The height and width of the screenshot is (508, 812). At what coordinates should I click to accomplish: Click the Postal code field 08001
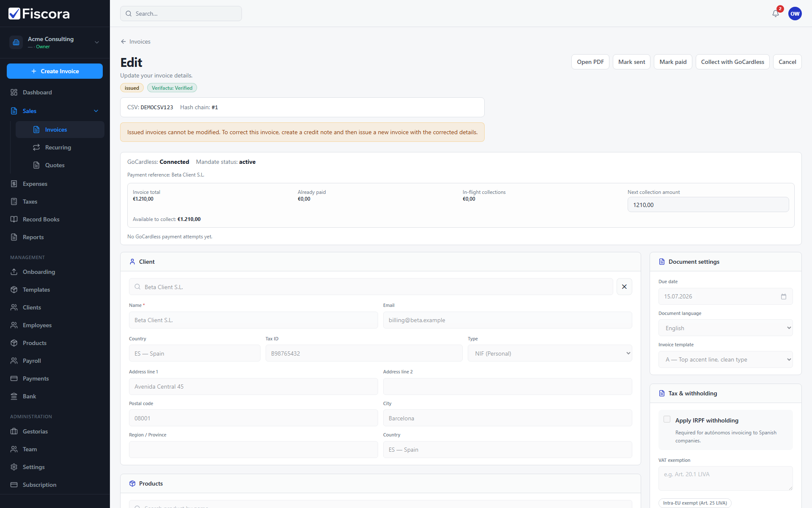253,418
